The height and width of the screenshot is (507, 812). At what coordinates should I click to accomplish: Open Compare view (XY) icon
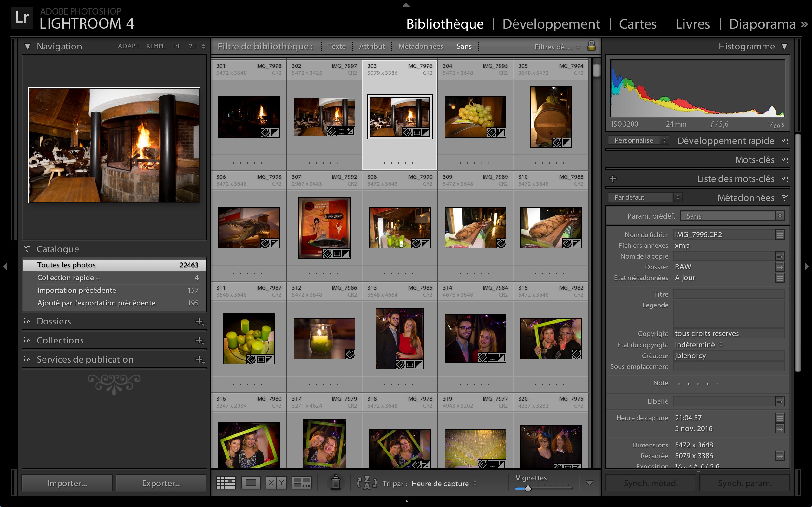click(x=276, y=483)
